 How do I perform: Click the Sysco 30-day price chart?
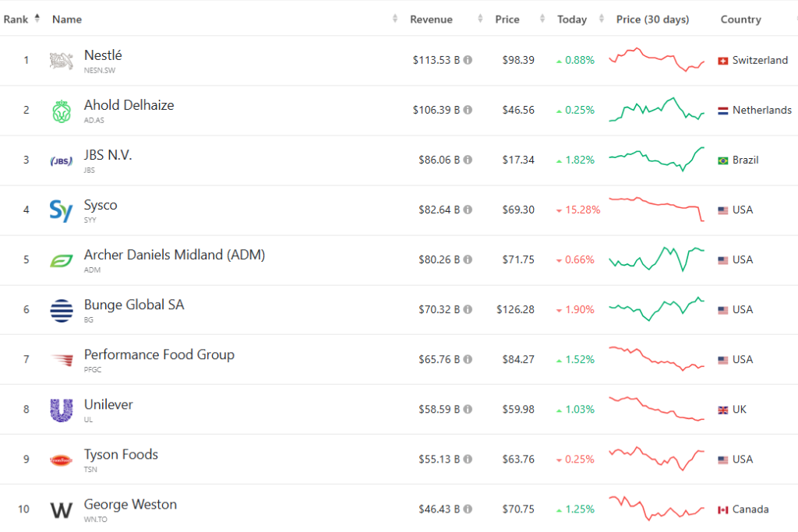point(657,209)
